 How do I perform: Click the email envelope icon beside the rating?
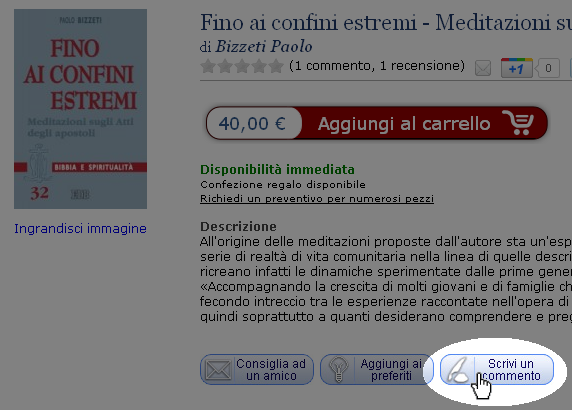(483, 68)
